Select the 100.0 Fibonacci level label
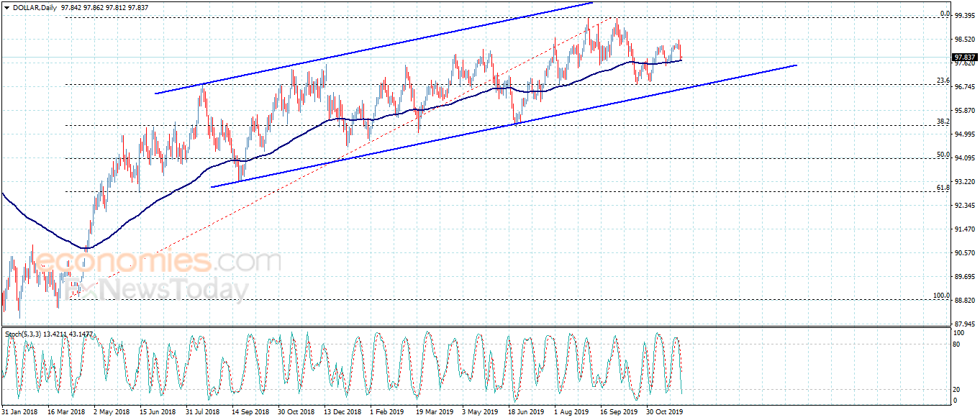This screenshot has width=980, height=420. (x=941, y=296)
